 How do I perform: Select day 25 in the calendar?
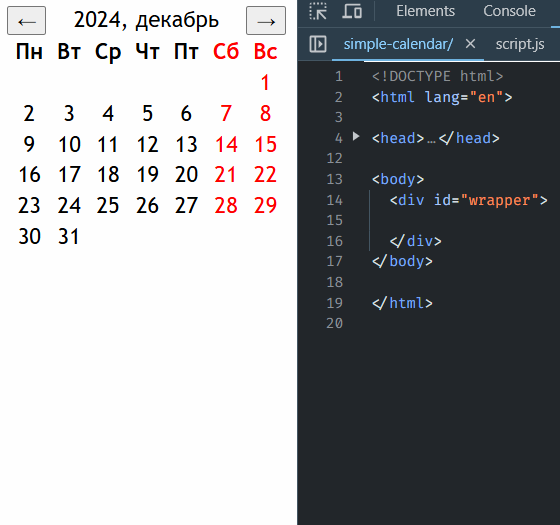click(108, 205)
